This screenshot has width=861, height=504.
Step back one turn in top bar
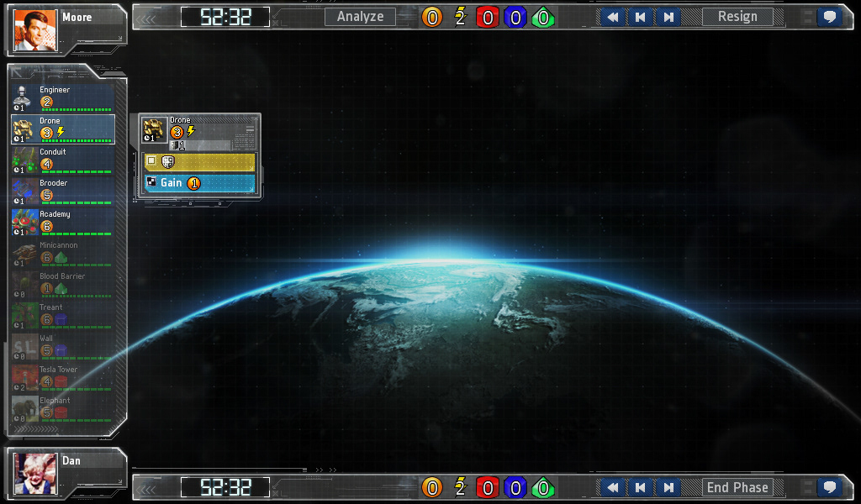[640, 17]
